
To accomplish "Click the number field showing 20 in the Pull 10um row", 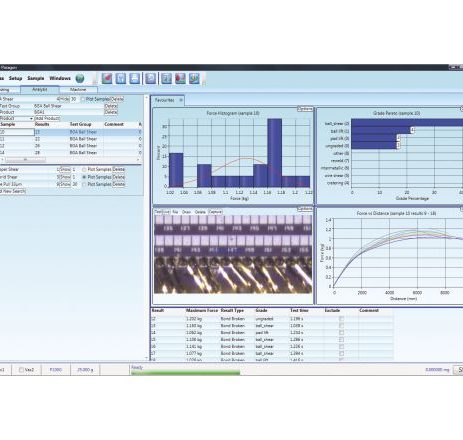I will pyautogui.click(x=76, y=184).
